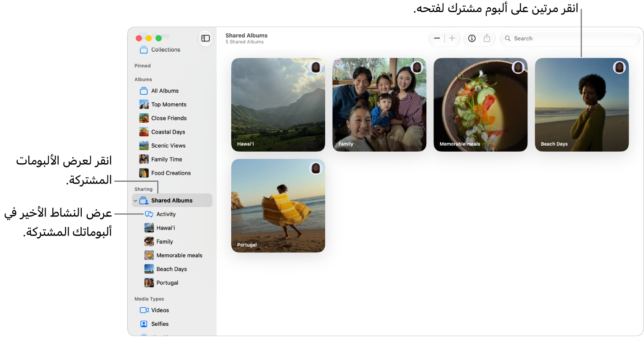Select Coastal Days album in sidebar
This screenshot has width=644, height=337.
click(172, 132)
